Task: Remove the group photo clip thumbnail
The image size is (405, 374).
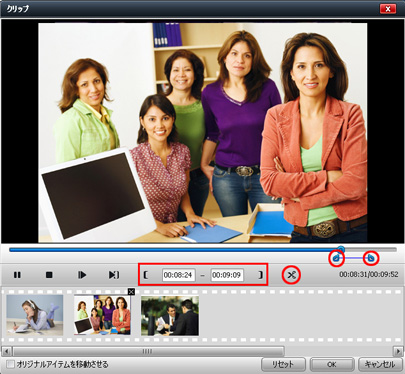Action: tap(131, 292)
